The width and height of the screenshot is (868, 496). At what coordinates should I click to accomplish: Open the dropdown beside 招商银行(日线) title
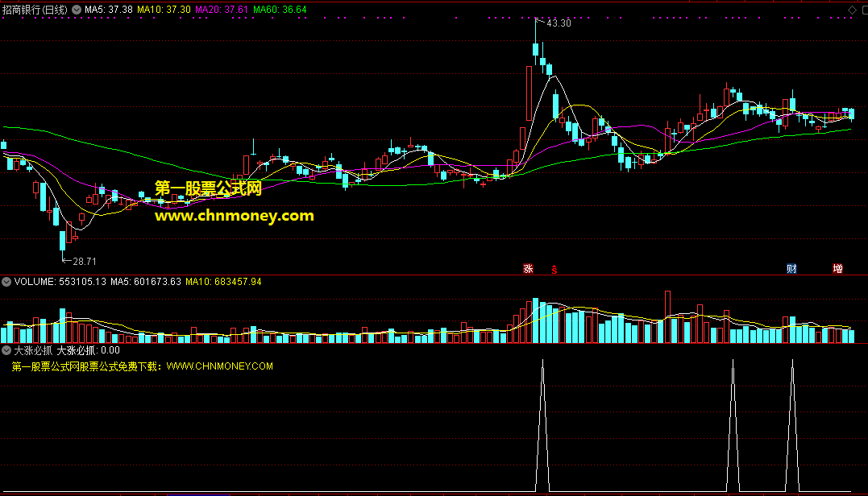[77, 10]
